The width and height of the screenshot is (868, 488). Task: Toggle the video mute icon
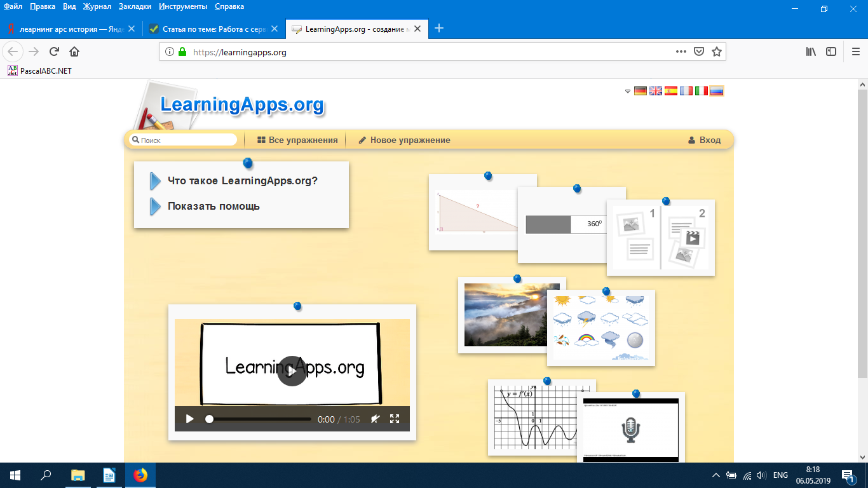[x=375, y=419]
